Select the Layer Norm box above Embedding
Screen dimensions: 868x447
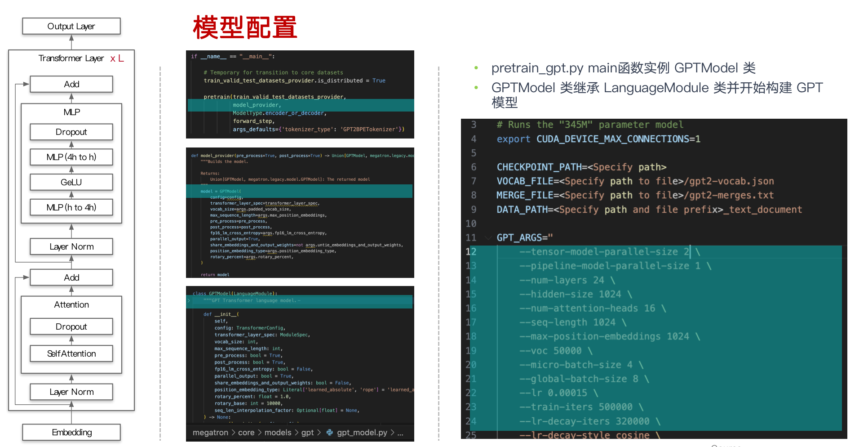click(x=71, y=392)
